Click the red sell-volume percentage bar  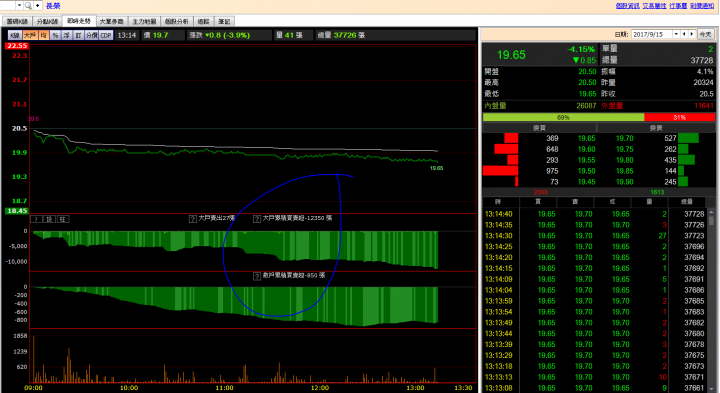point(680,118)
